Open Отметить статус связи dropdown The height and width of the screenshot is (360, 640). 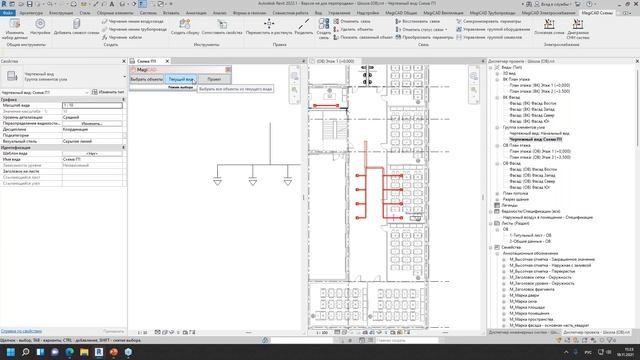click(421, 29)
